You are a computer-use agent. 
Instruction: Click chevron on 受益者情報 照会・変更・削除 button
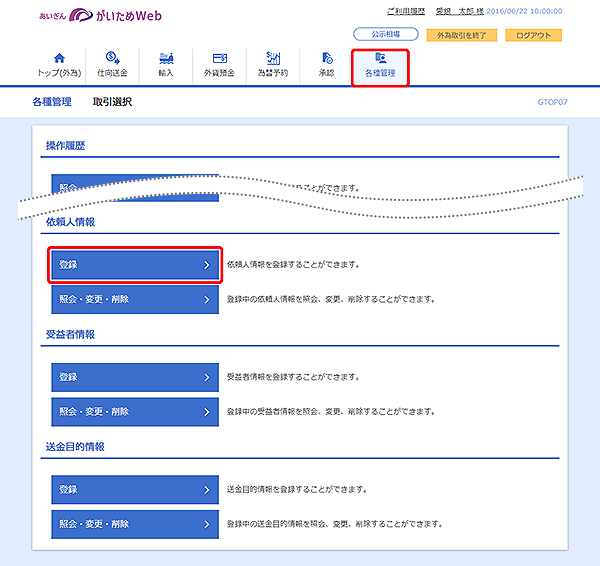coord(207,412)
